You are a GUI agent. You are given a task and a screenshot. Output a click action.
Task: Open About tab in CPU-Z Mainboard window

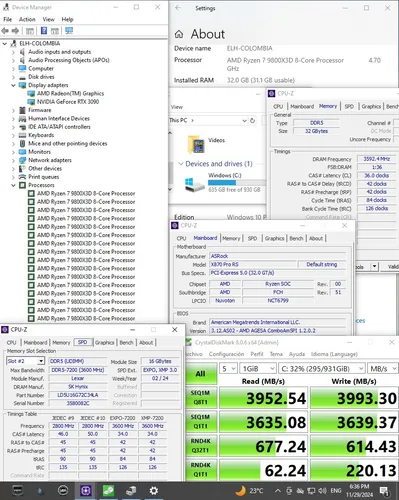(x=316, y=238)
